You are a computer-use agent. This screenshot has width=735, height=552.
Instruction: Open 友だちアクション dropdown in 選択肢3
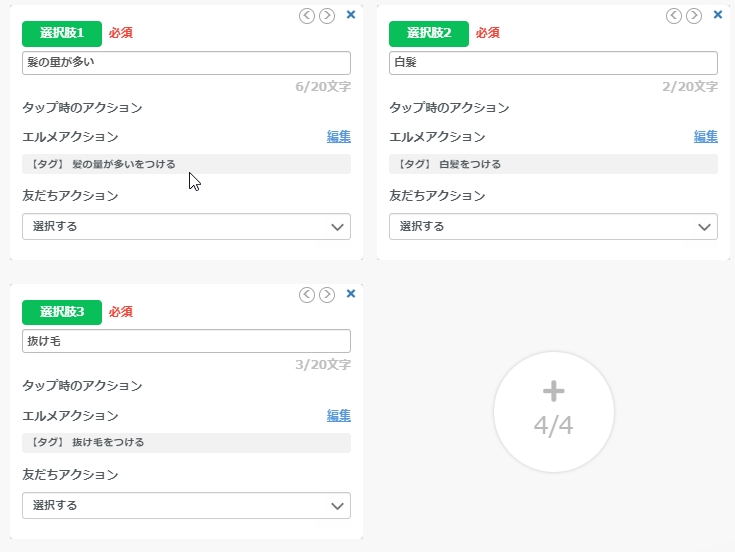186,506
